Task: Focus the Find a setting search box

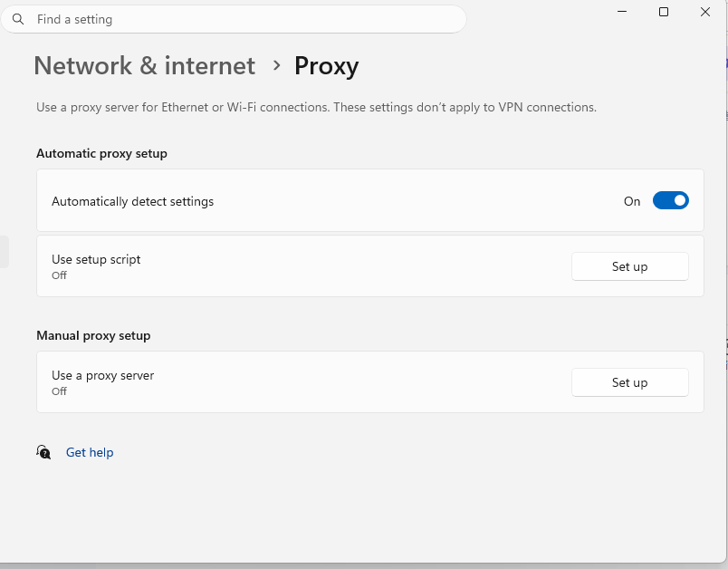Action: click(234, 19)
